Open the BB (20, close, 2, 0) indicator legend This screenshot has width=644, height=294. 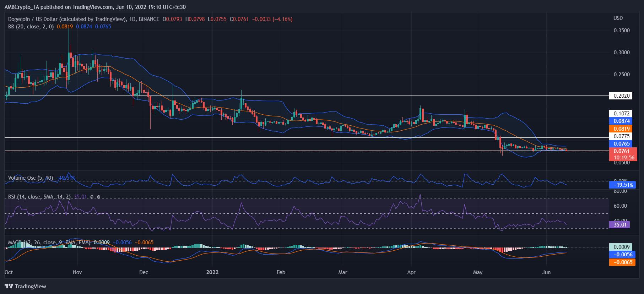click(x=31, y=26)
